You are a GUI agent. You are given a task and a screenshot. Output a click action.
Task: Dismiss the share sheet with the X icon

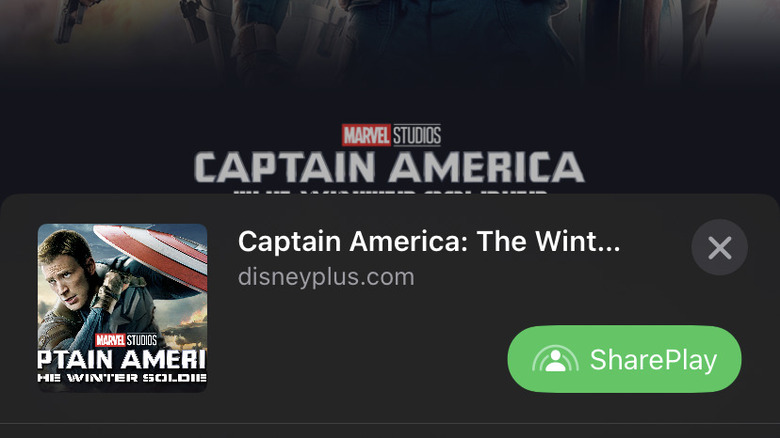point(719,247)
